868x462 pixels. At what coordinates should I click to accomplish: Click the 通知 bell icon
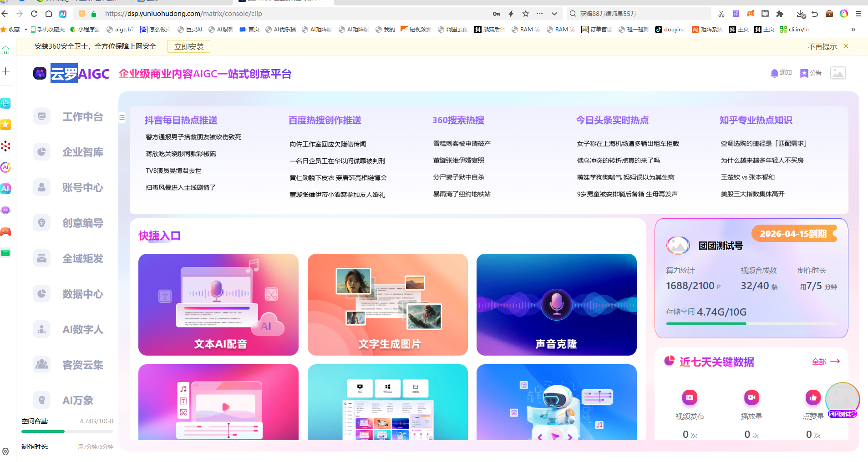(774, 73)
